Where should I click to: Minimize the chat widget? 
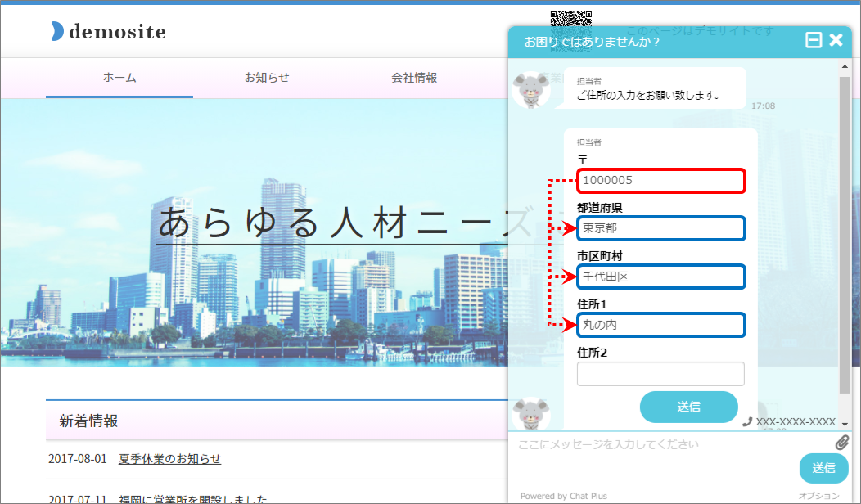(814, 40)
